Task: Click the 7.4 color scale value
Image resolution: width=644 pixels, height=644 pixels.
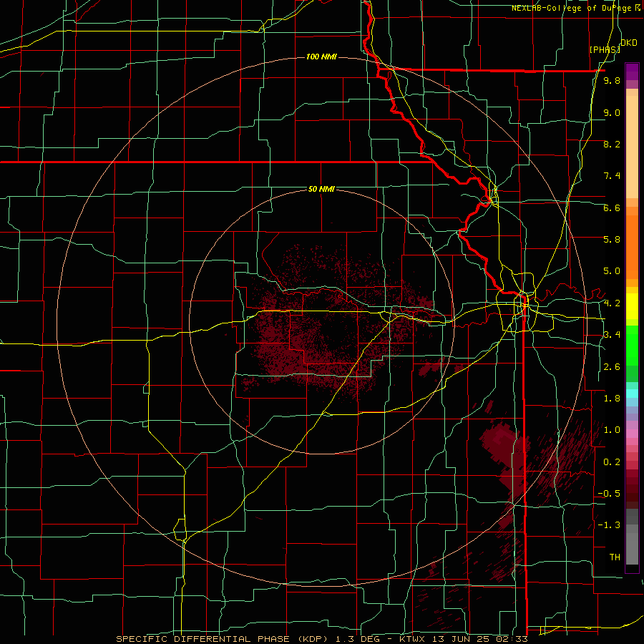Action: (612, 176)
